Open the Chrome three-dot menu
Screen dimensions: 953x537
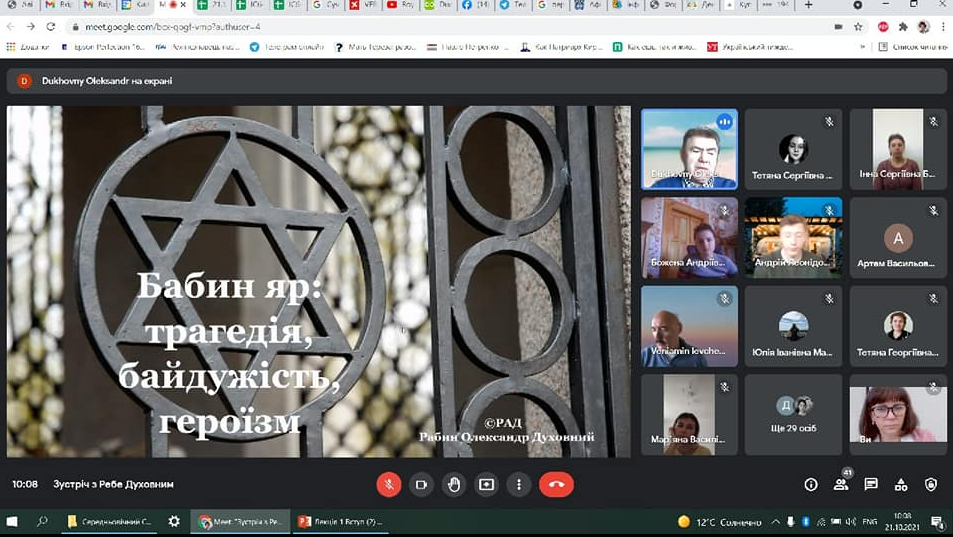pyautogui.click(x=943, y=27)
